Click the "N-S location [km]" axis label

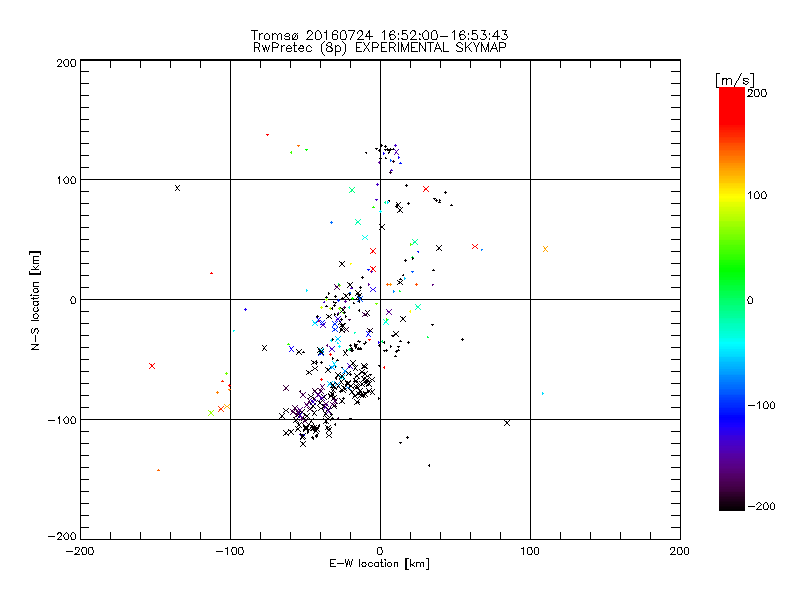35,301
